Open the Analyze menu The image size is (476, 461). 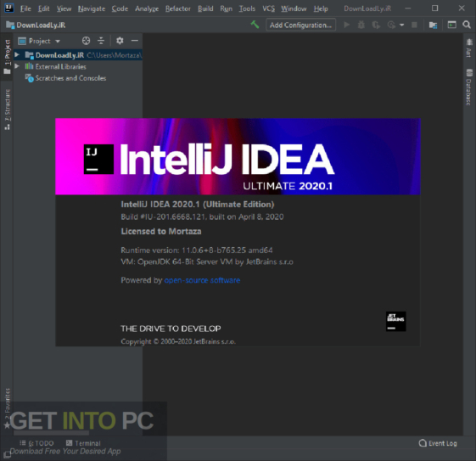click(147, 8)
